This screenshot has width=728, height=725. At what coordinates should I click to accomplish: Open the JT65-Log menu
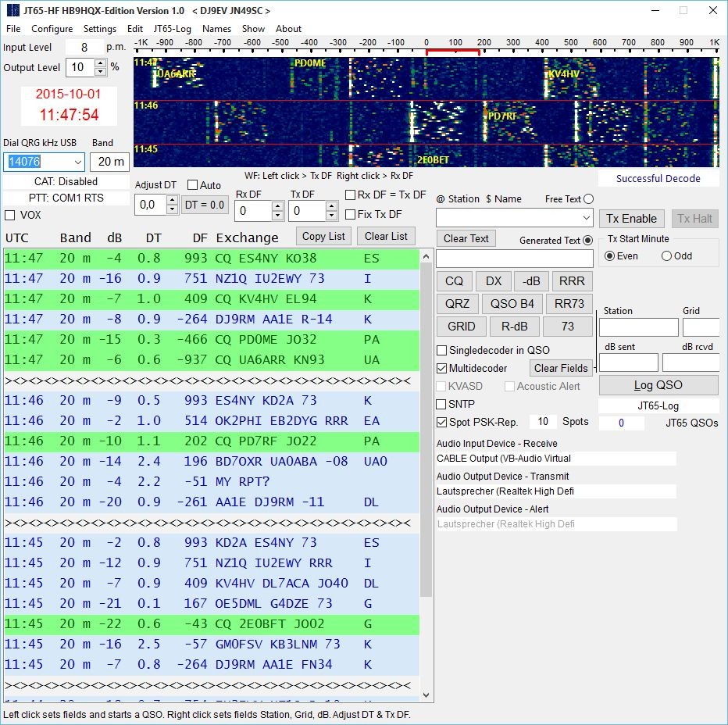(173, 29)
